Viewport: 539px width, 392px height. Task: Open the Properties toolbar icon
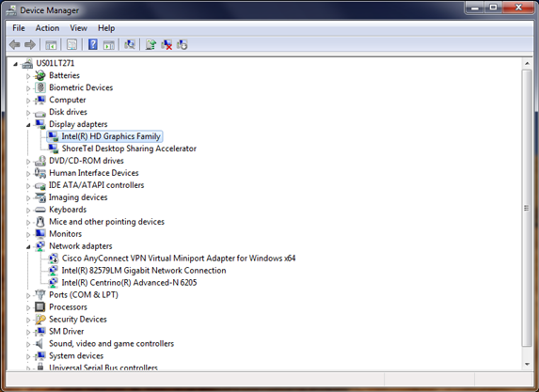pyautogui.click(x=71, y=45)
